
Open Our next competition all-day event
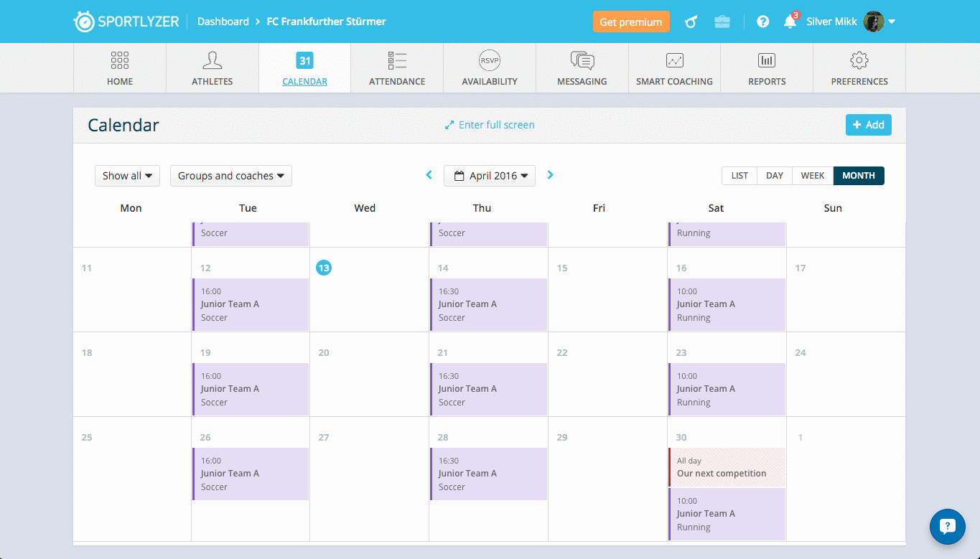[727, 467]
